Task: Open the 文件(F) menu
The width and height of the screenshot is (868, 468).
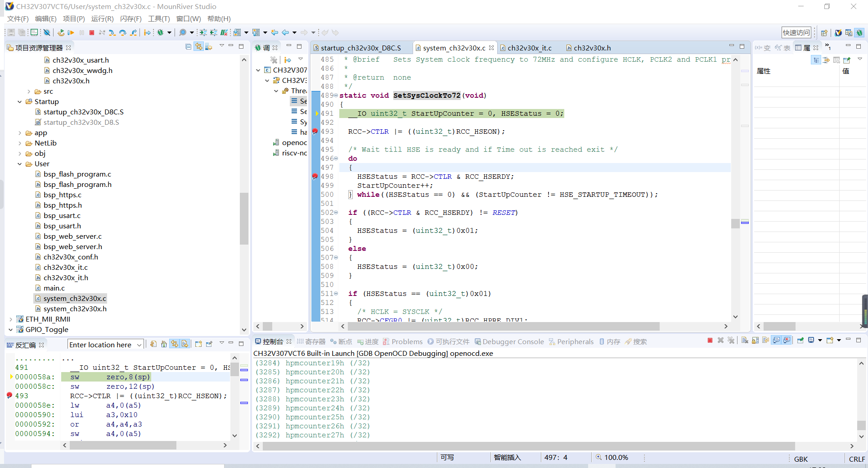Action: [x=18, y=18]
